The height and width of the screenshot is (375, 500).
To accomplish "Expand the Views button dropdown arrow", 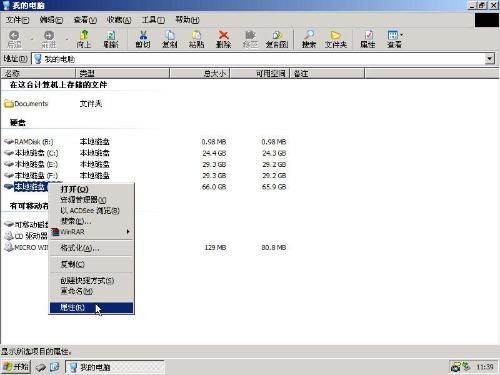I will pos(401,34).
